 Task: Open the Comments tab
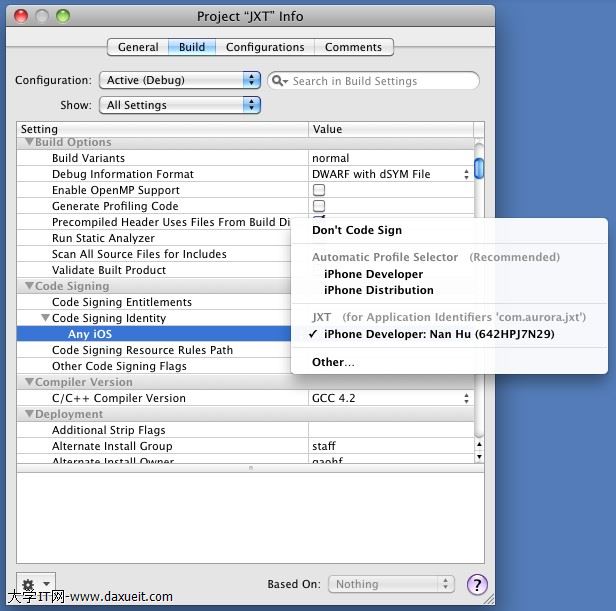coord(353,47)
